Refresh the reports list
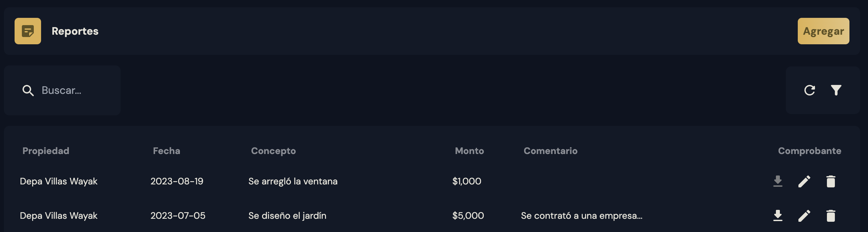The height and width of the screenshot is (232, 868). [809, 90]
